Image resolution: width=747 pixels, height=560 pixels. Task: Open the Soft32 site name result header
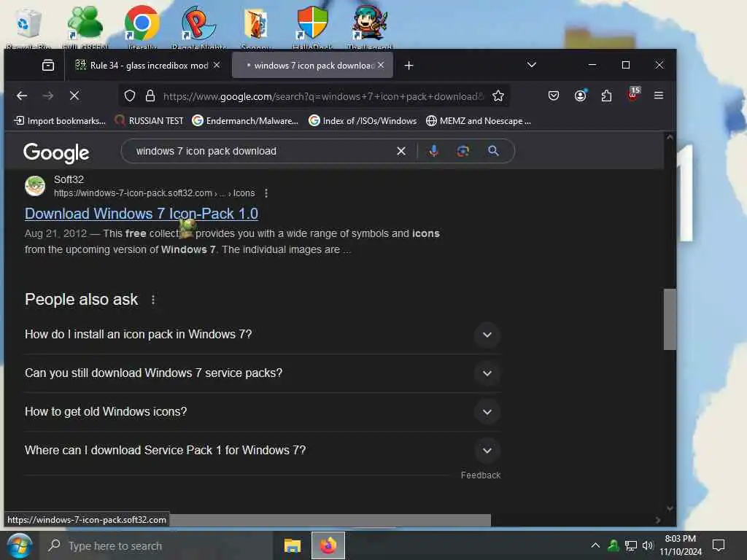pyautogui.click(x=69, y=179)
